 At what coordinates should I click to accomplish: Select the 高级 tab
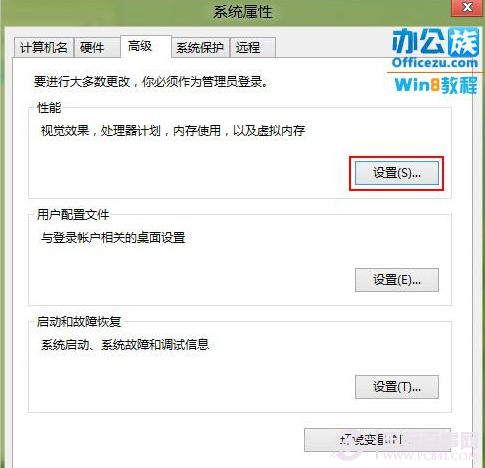[146, 46]
